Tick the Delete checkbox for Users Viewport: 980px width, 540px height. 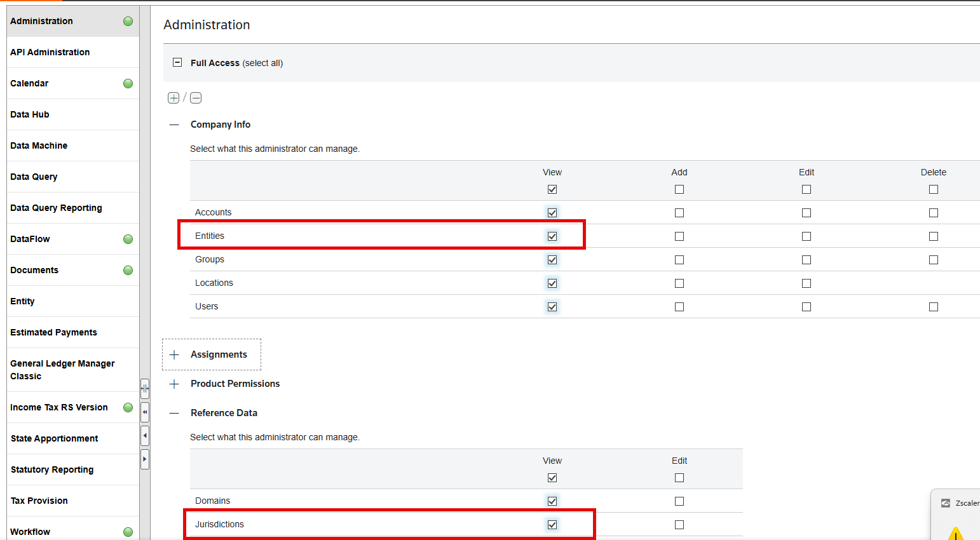(933, 307)
